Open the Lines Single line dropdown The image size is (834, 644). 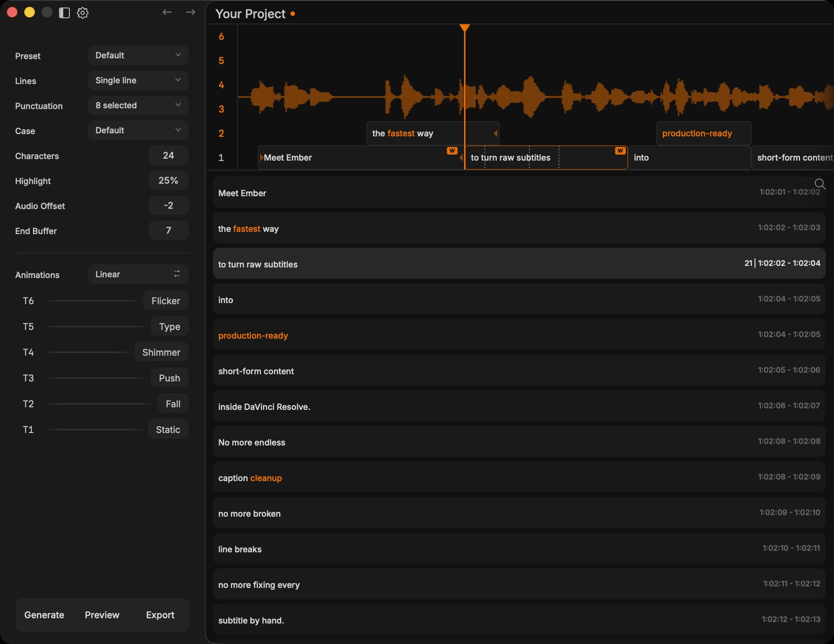tap(138, 80)
